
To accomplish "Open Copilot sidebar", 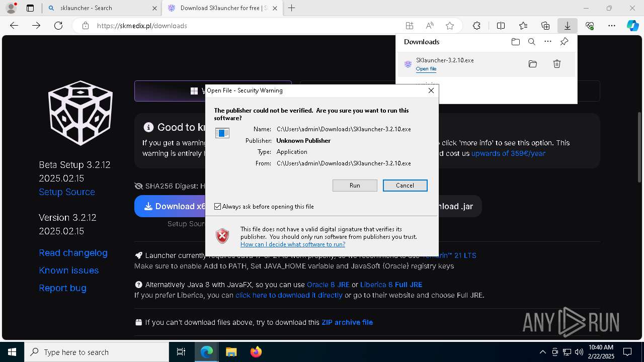I will [x=632, y=26].
